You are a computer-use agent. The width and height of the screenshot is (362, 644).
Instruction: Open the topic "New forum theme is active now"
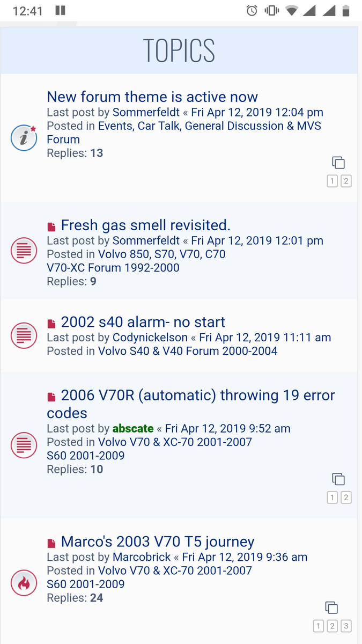click(152, 97)
